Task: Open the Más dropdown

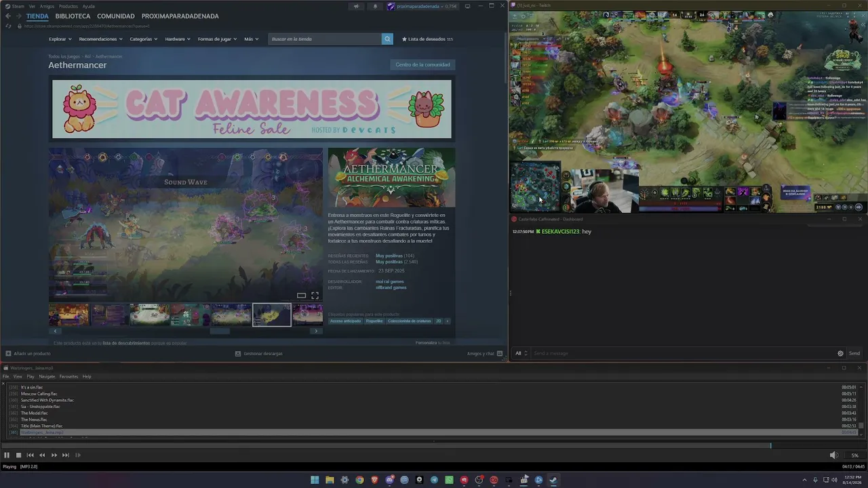Action: 251,39
